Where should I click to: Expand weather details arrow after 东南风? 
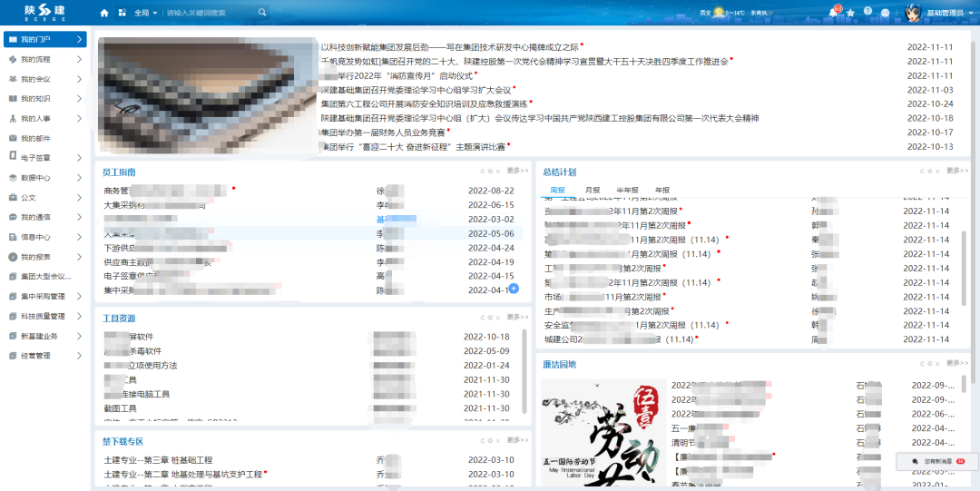[x=770, y=13]
